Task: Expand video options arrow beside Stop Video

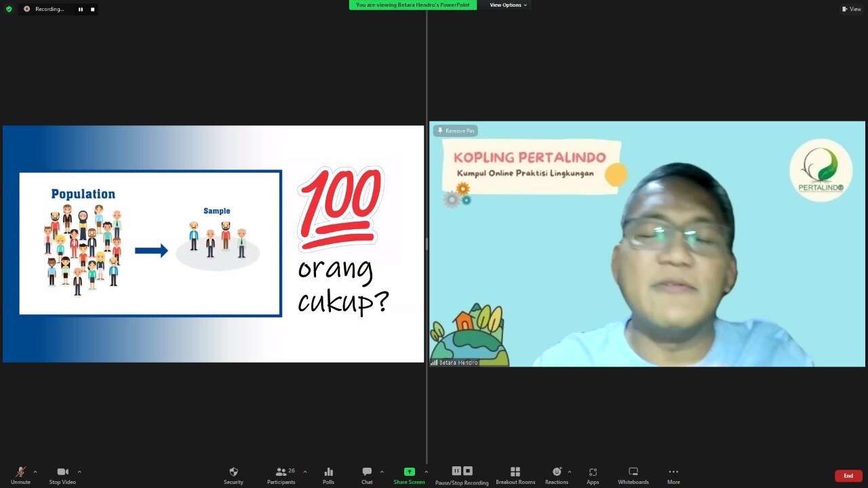Action: point(79,472)
